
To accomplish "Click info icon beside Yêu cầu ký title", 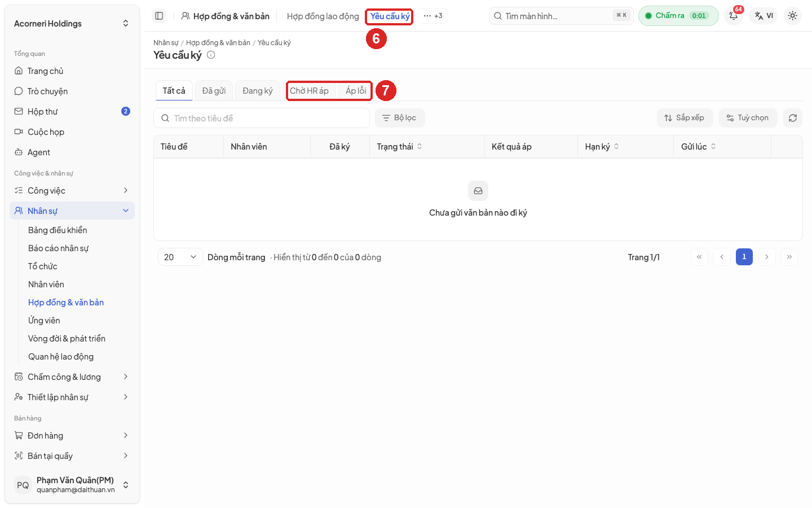I will point(211,55).
